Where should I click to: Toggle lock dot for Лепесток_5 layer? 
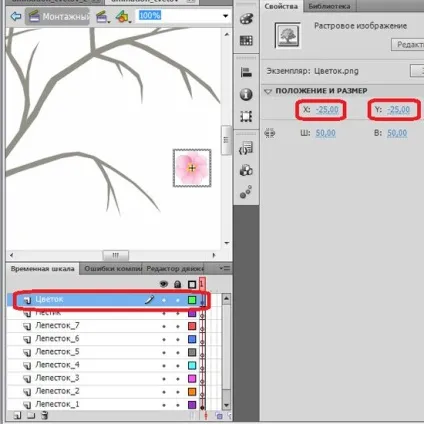point(178,353)
